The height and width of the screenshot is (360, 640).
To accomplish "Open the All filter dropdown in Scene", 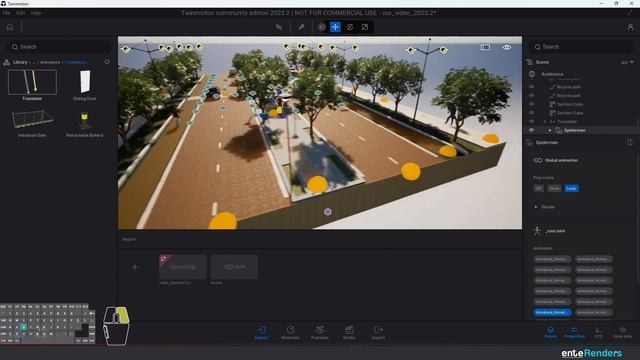I will point(627,62).
